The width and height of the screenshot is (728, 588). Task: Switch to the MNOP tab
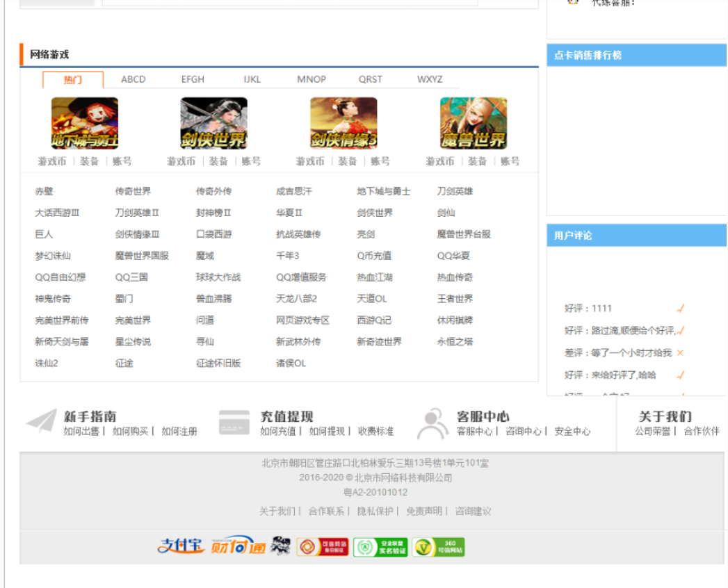(312, 79)
